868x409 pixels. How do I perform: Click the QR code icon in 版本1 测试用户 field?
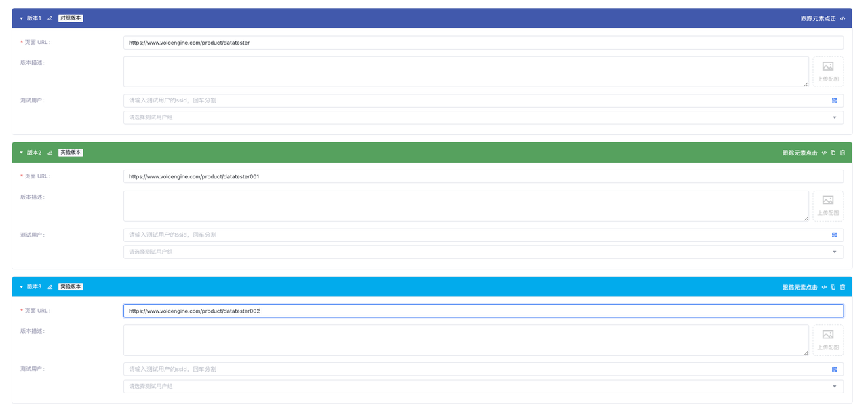[x=834, y=100]
